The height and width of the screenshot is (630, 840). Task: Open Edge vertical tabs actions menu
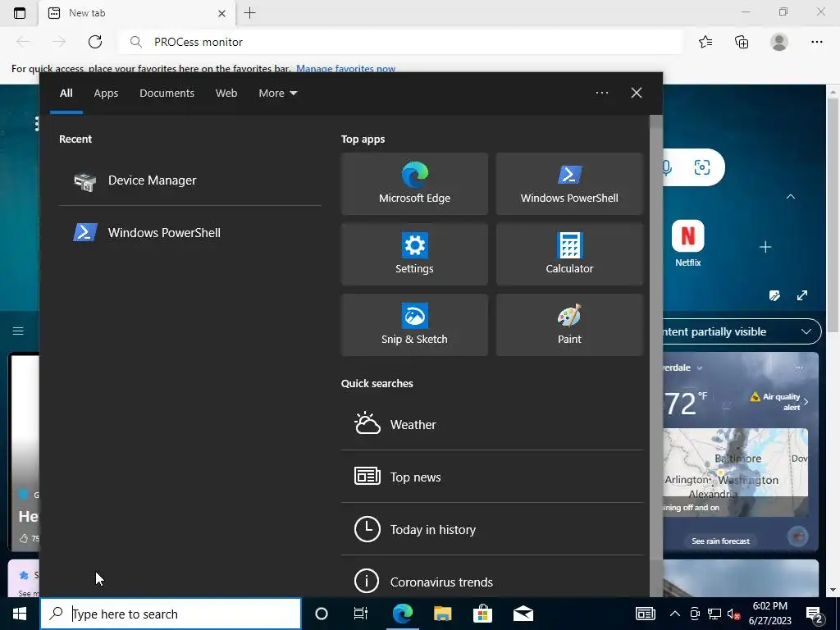coord(20,13)
